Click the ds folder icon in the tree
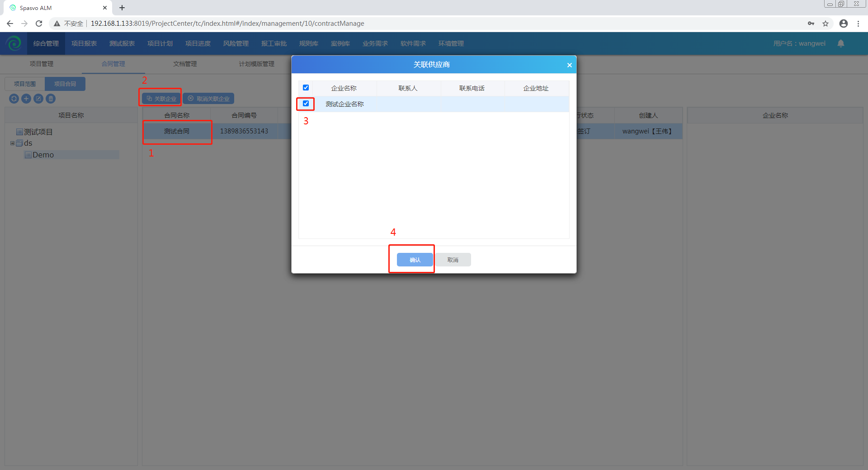Image resolution: width=868 pixels, height=470 pixels. [x=19, y=143]
